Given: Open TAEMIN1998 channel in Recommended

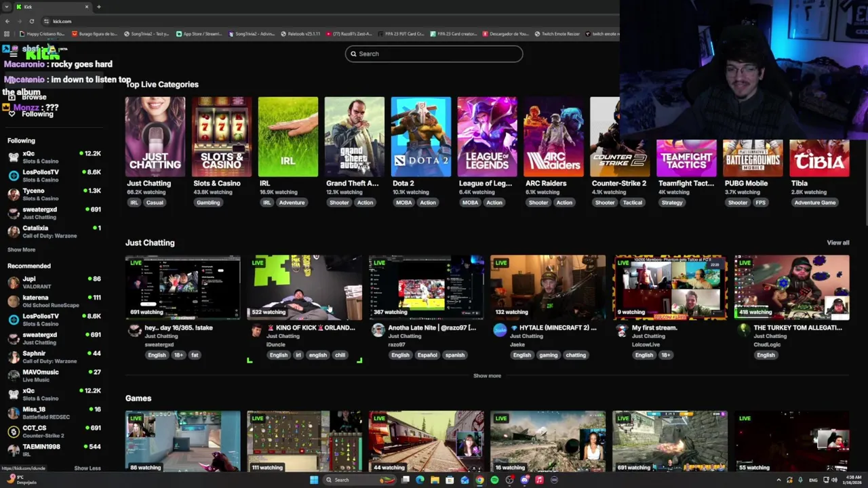Looking at the screenshot, I should [x=54, y=450].
